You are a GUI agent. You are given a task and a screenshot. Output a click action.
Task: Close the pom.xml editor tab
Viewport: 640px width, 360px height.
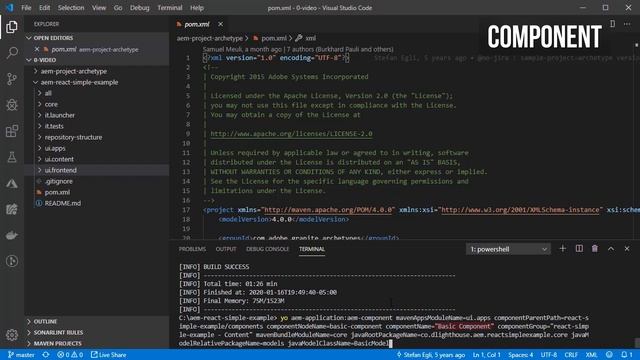(220, 24)
